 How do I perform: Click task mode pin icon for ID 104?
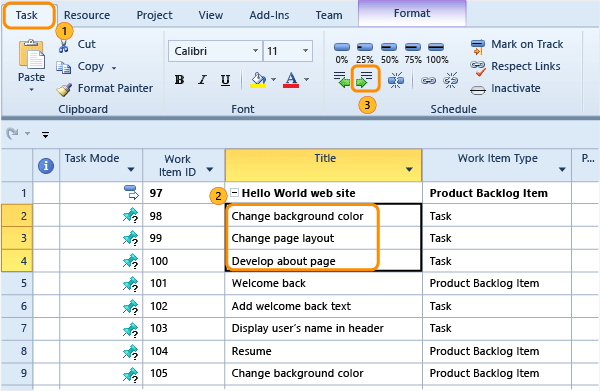tap(130, 352)
